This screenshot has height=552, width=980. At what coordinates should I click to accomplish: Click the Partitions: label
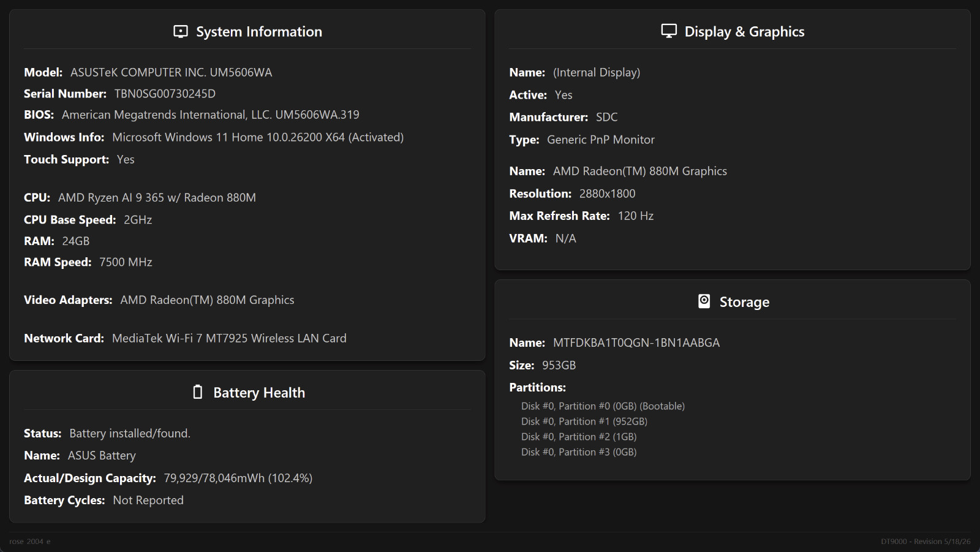[538, 387]
